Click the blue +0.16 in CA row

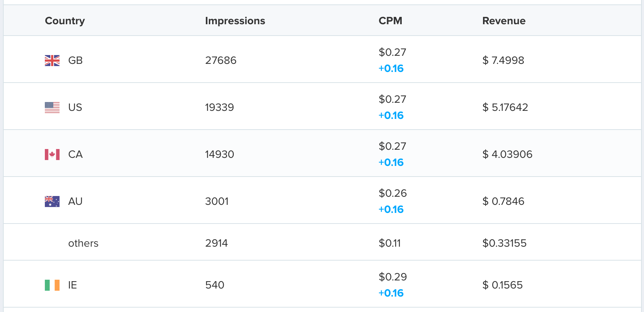[x=391, y=162]
